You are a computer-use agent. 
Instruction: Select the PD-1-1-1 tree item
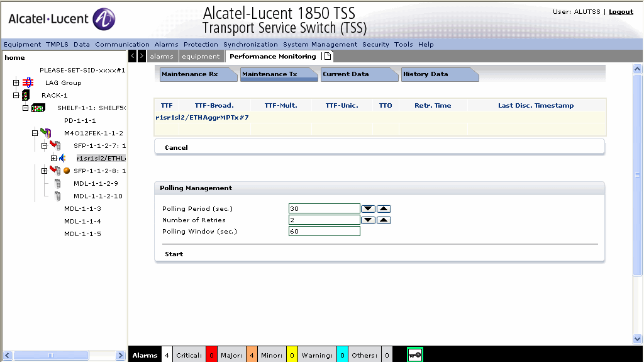point(80,120)
